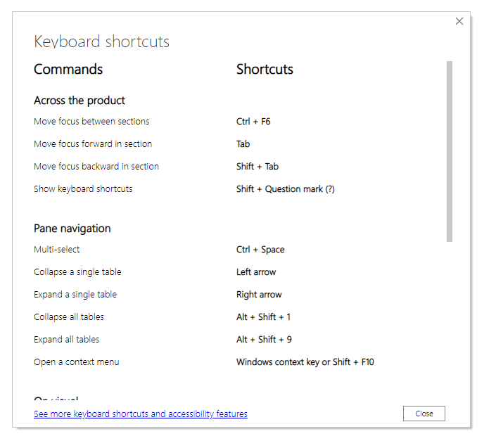Select Move focus forward in section
The image size is (496, 448).
click(x=93, y=144)
